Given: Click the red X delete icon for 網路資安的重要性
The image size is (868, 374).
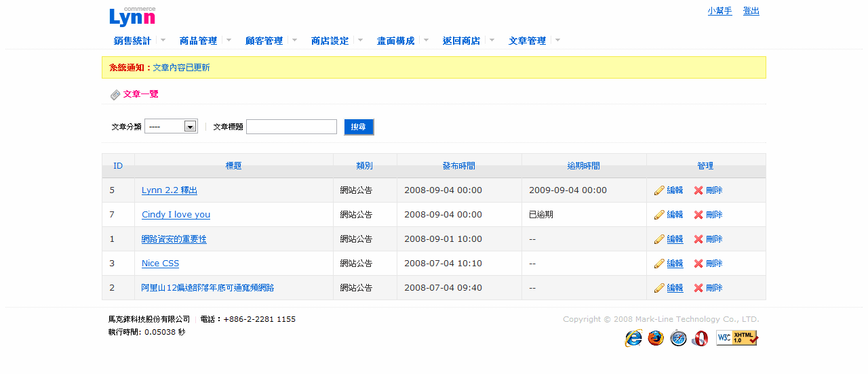Looking at the screenshot, I should 698,239.
